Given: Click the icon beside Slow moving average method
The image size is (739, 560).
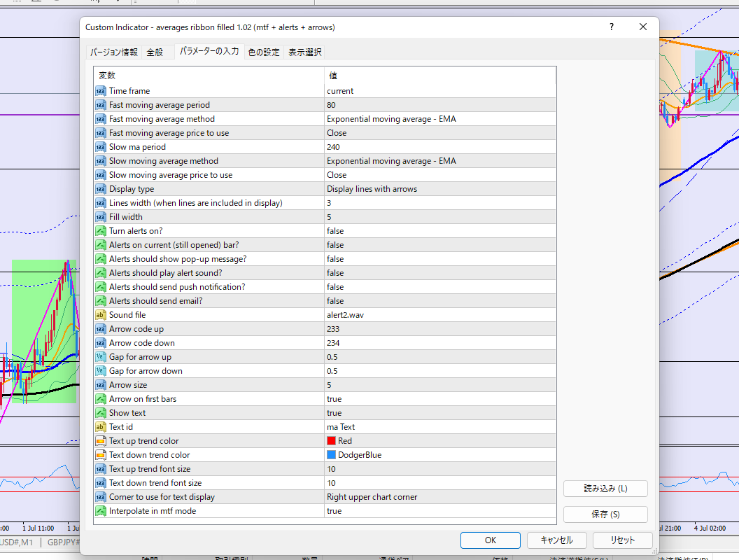Looking at the screenshot, I should tap(100, 161).
